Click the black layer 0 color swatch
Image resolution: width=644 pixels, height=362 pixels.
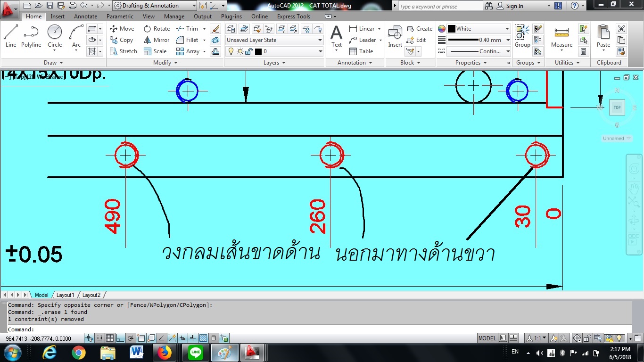tap(258, 51)
